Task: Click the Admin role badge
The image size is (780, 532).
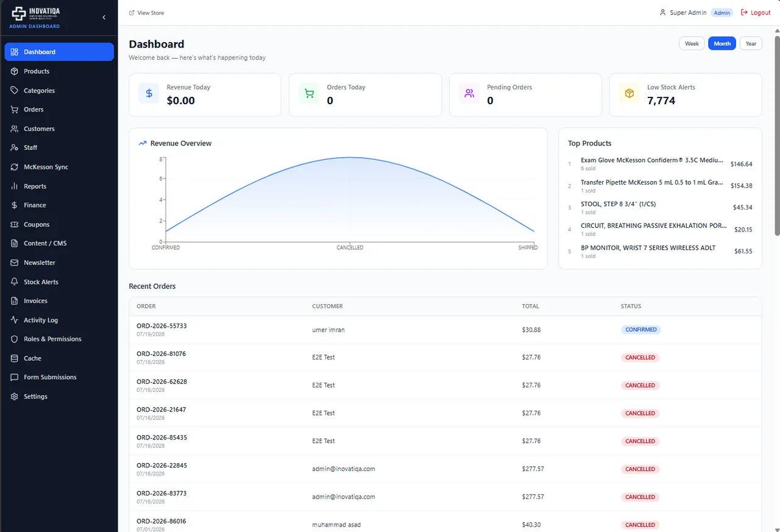Action: coord(722,13)
